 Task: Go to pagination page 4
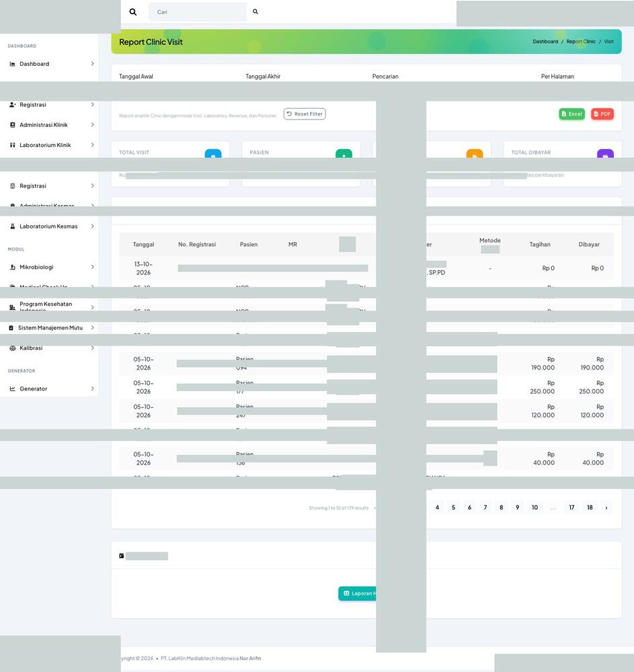[437, 507]
